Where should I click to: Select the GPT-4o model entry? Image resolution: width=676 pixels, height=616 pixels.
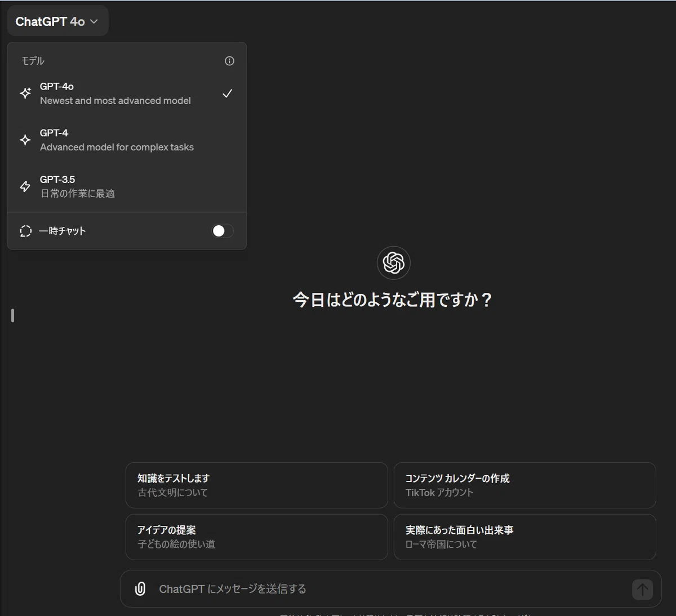[x=127, y=93]
